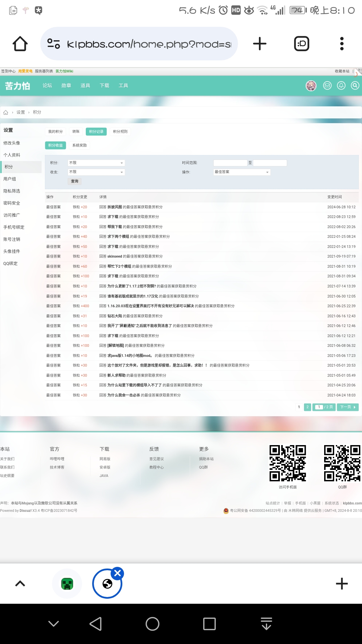Expand bottom tab strip chevron
Viewport: 362px width, 644px height.
click(20, 584)
